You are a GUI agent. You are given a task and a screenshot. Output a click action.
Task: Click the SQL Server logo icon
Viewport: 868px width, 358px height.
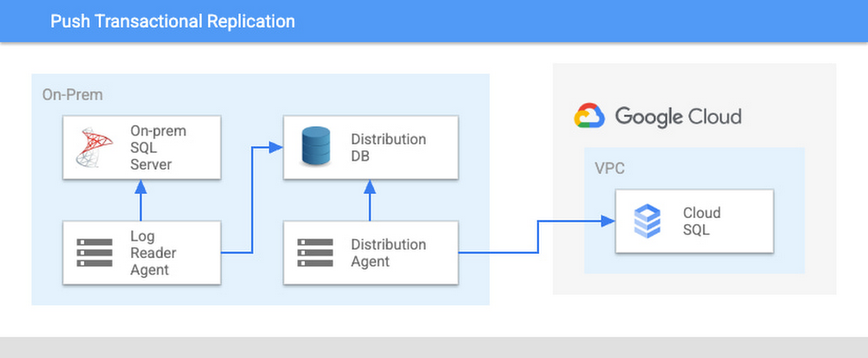[94, 148]
